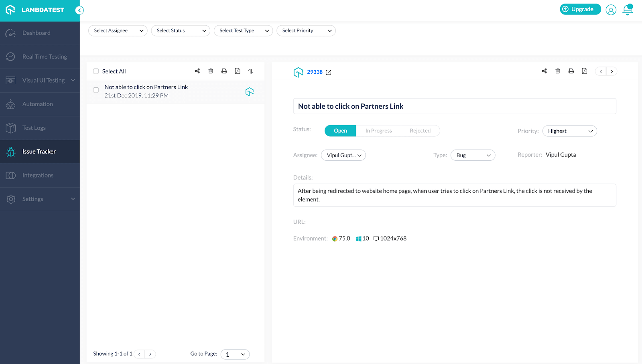This screenshot has height=364, width=642.
Task: Set issue status to In Progress
Action: 378,130
